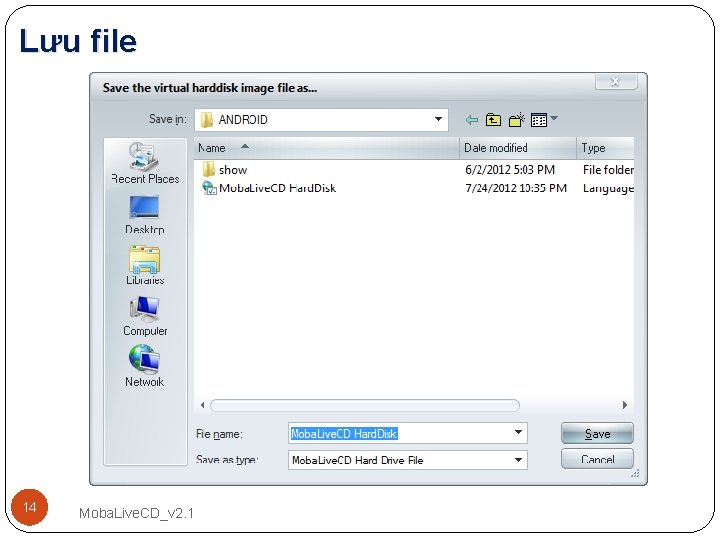
Task: Select the 'MobaLiveCD HardDisk' file name
Action: pos(277,188)
